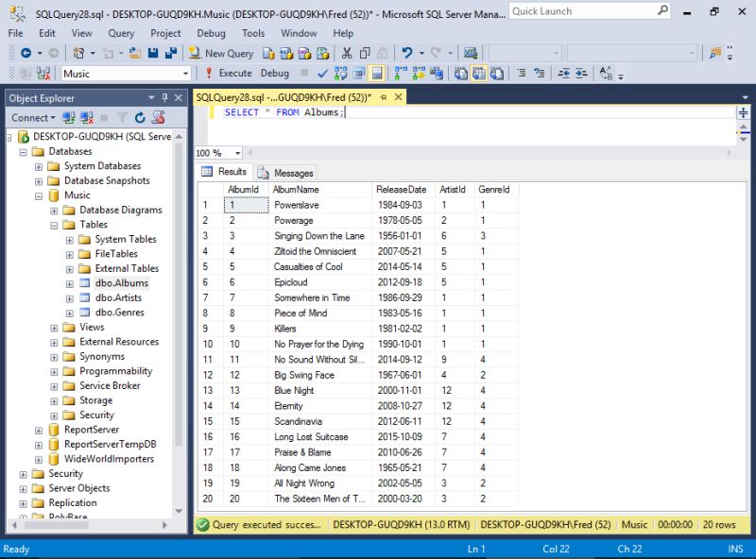Open the Window menu
756x559 pixels.
pos(299,33)
